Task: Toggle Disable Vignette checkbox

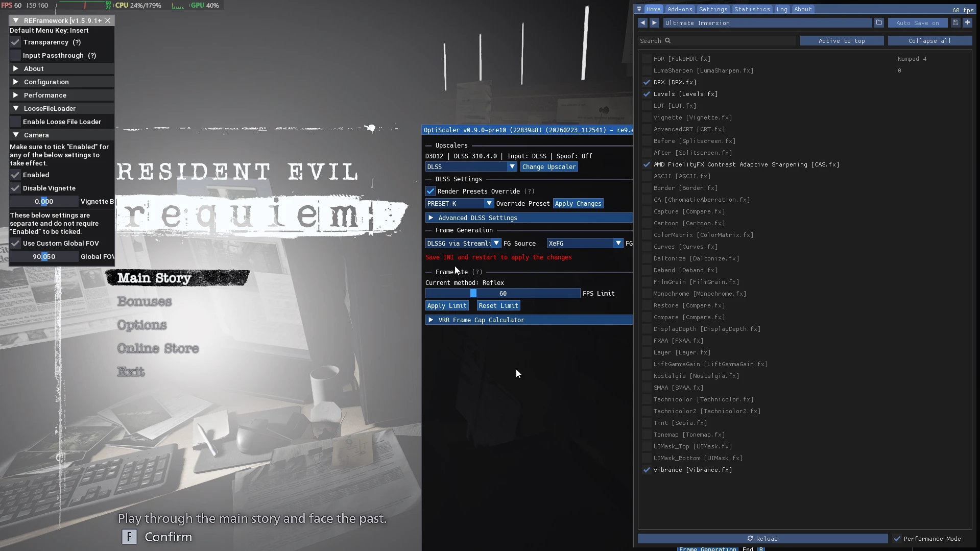Action: point(15,188)
